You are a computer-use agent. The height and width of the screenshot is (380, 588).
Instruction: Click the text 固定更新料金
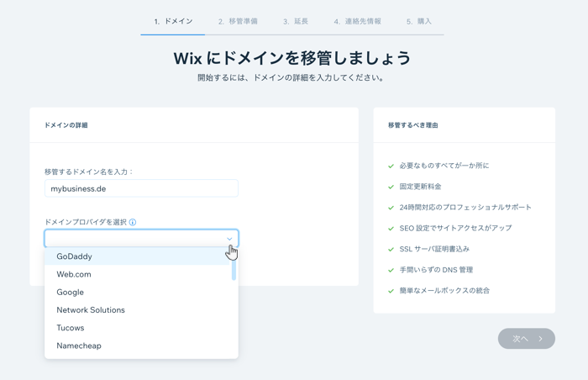tap(420, 187)
